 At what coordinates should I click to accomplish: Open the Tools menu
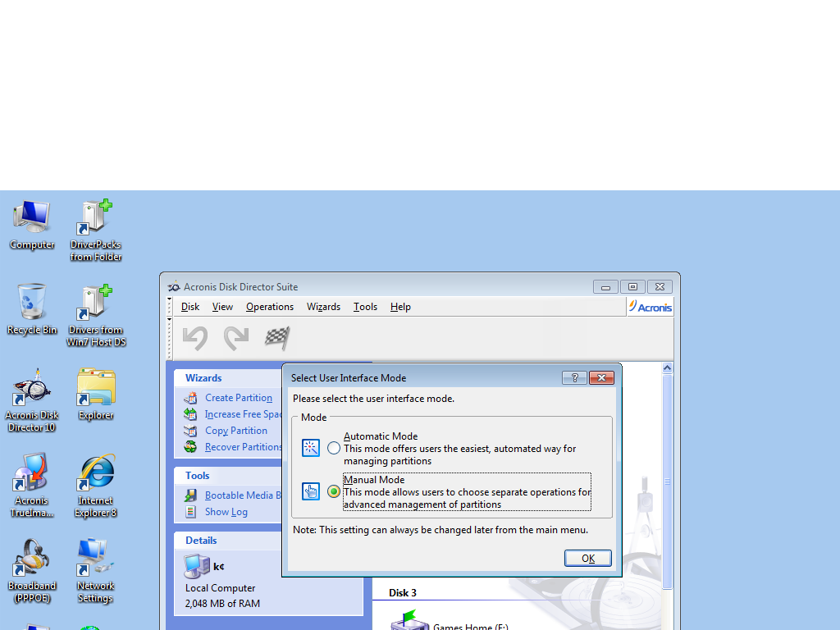click(365, 307)
